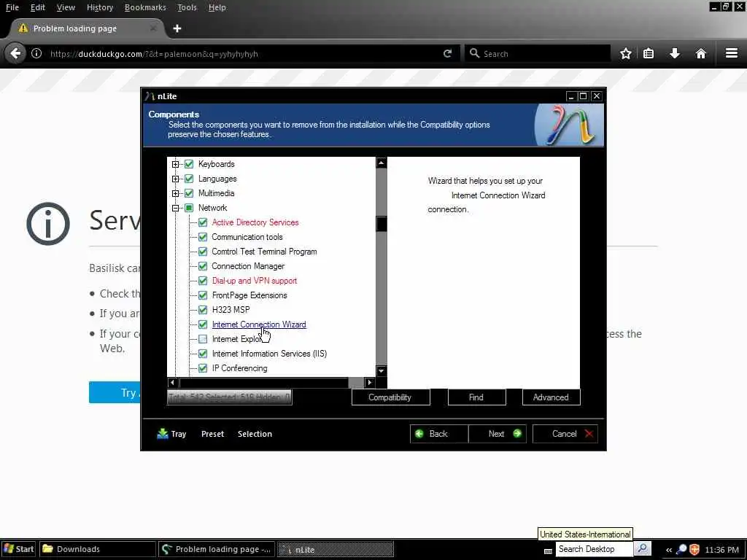Open the Edit menu
747x560 pixels.
38,7
